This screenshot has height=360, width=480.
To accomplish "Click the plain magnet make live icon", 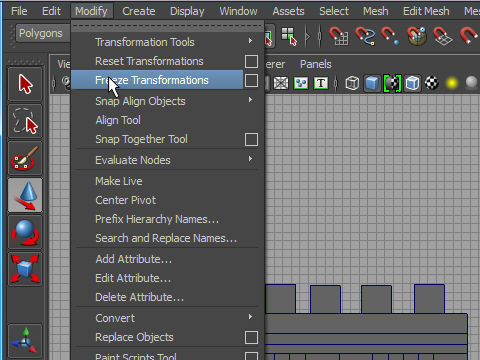I will coord(469,36).
